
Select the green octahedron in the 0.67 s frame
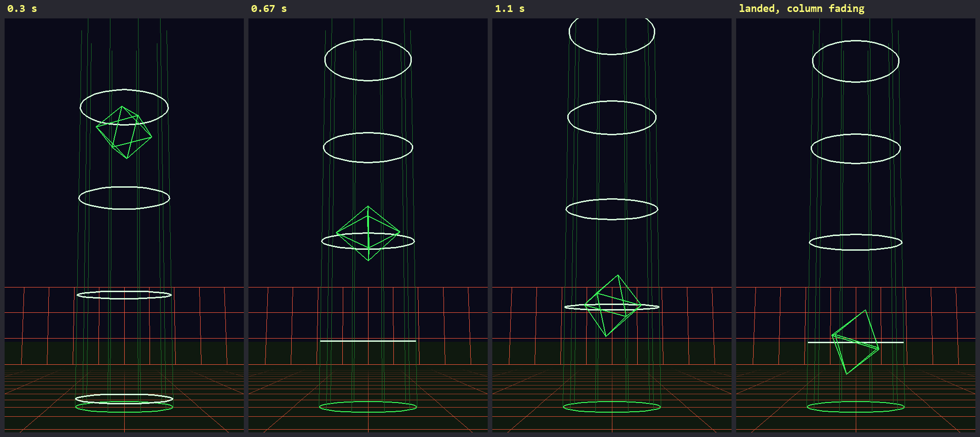click(x=368, y=233)
